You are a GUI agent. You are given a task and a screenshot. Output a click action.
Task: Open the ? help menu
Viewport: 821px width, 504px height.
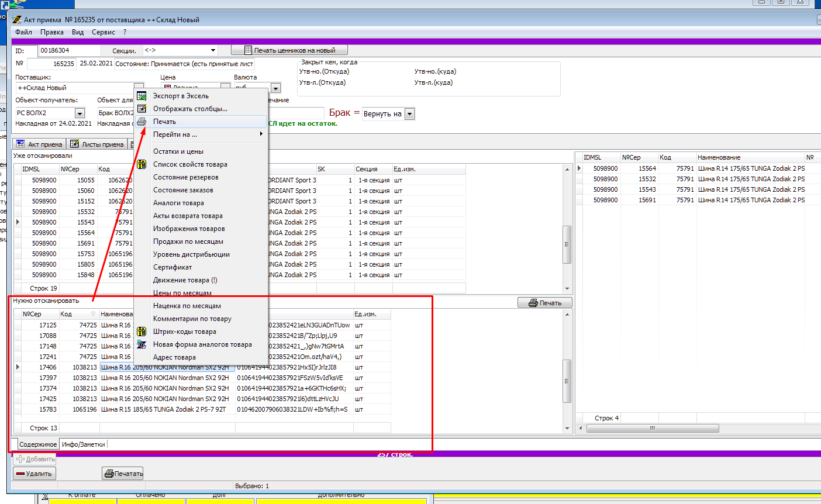pos(125,32)
